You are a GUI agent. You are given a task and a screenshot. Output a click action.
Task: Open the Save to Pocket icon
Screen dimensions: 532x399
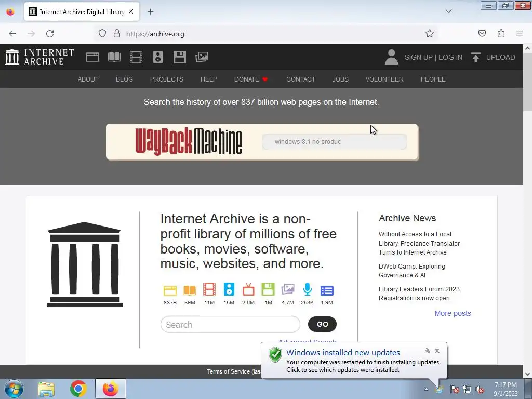click(x=482, y=33)
